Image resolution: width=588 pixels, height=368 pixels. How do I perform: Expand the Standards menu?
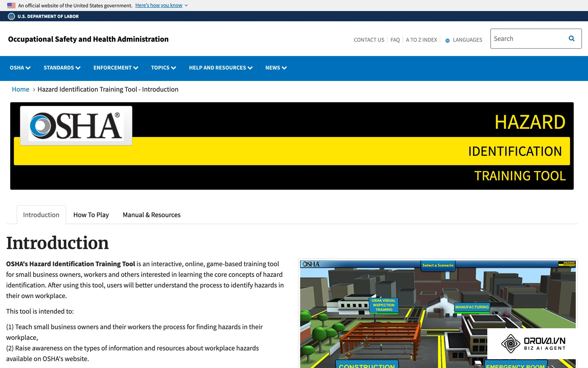point(62,68)
